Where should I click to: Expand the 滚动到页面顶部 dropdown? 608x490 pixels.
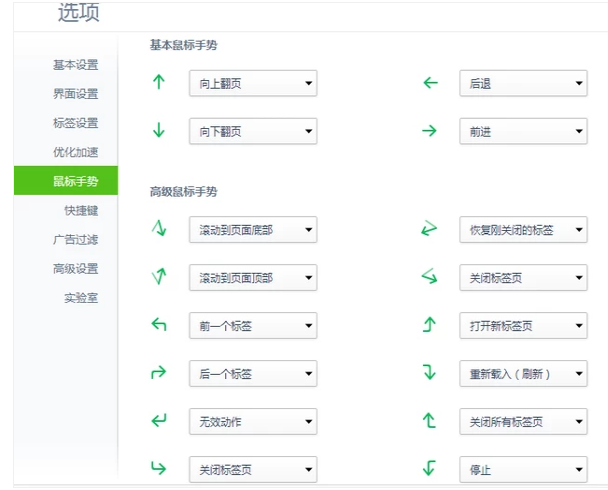[253, 278]
